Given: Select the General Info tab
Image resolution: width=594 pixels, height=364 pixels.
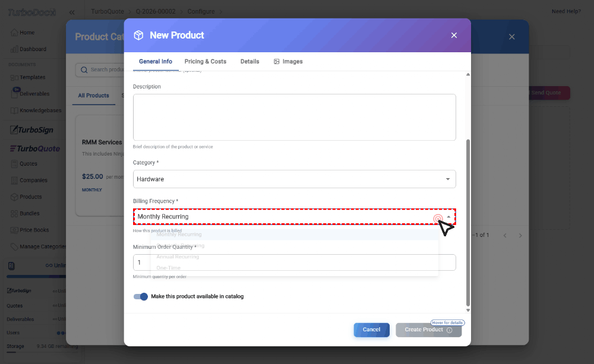Looking at the screenshot, I should tap(155, 61).
